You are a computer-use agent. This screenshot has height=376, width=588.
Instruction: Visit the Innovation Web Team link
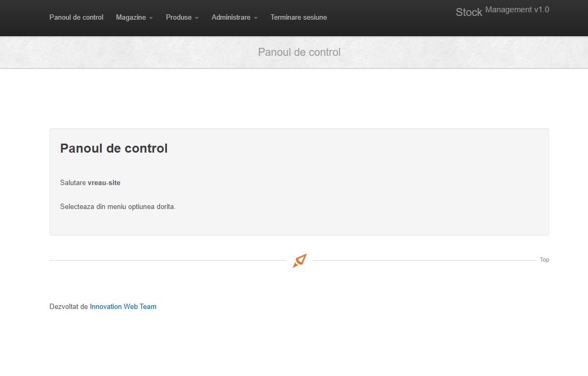[123, 307]
